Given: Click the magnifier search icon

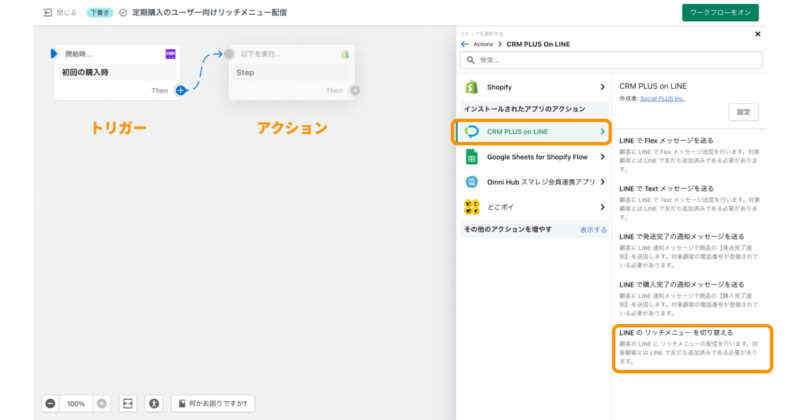Looking at the screenshot, I should pos(470,60).
